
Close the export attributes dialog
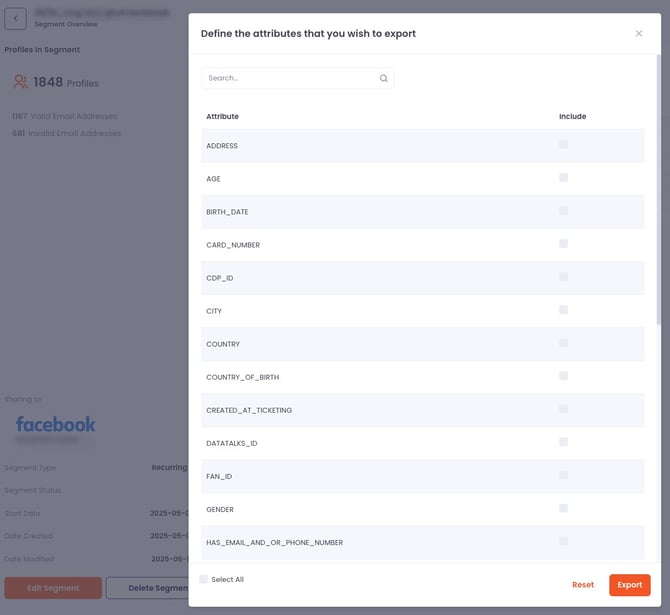tap(639, 33)
